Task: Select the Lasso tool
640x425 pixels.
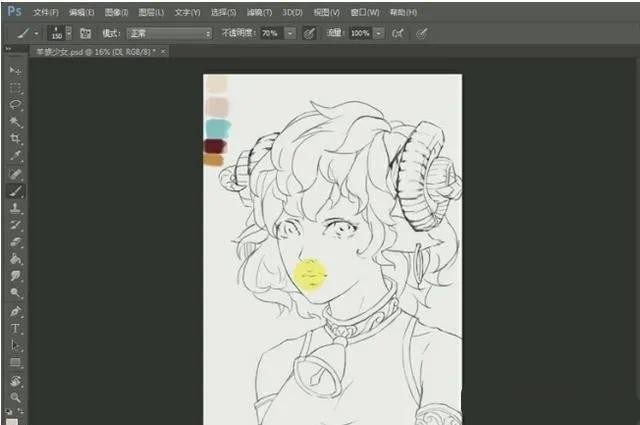Action: pyautogui.click(x=15, y=105)
